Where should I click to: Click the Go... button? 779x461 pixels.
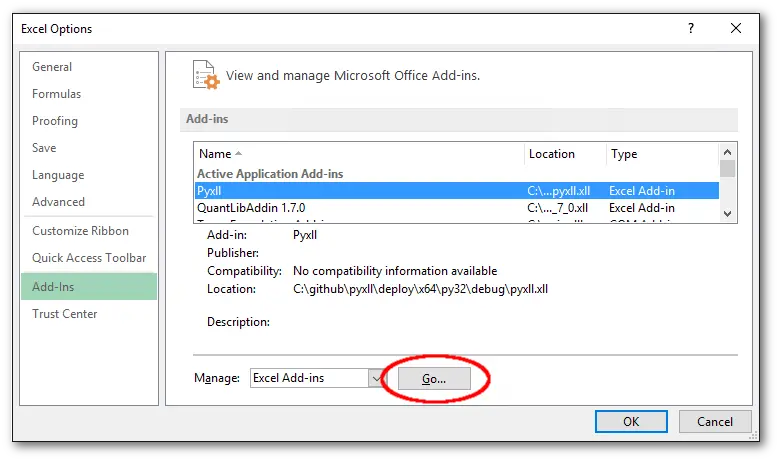[x=434, y=379]
